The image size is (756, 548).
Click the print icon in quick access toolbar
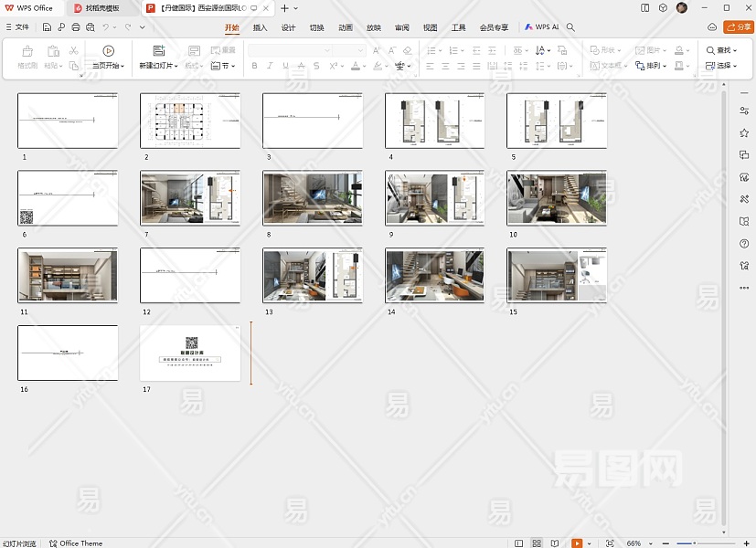point(75,27)
